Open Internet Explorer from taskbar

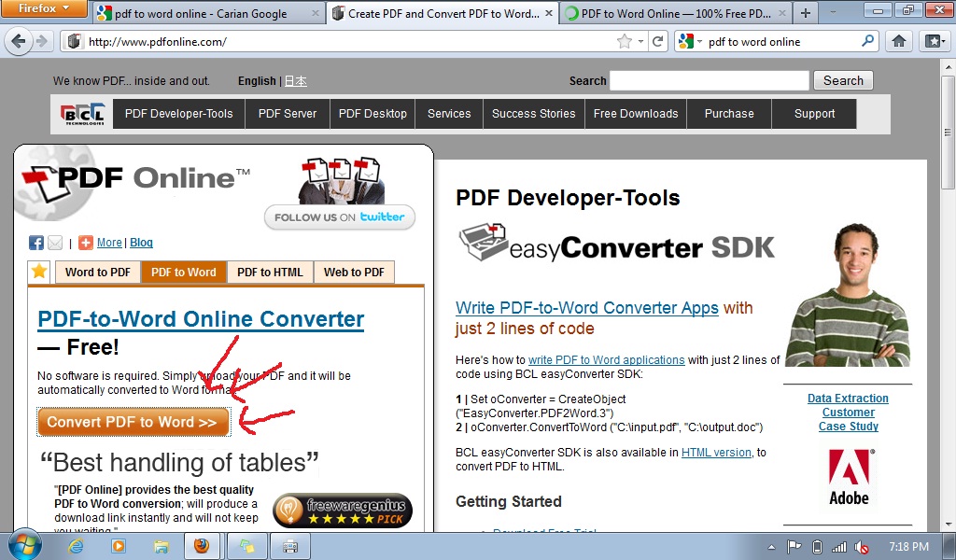pos(77,546)
